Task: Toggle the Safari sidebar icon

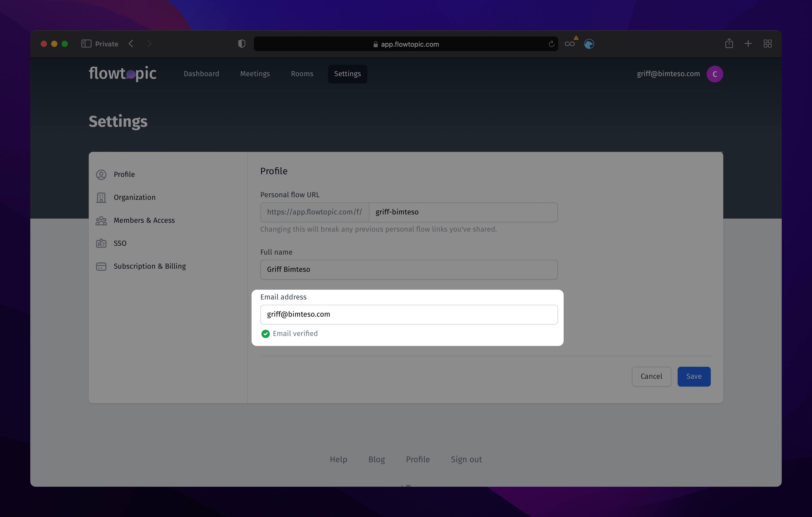Action: point(86,44)
